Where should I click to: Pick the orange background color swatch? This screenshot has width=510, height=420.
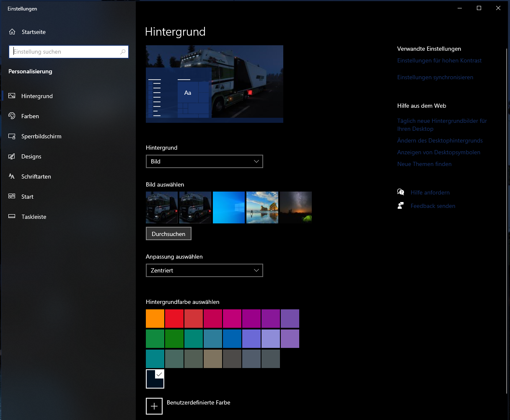coord(155,319)
